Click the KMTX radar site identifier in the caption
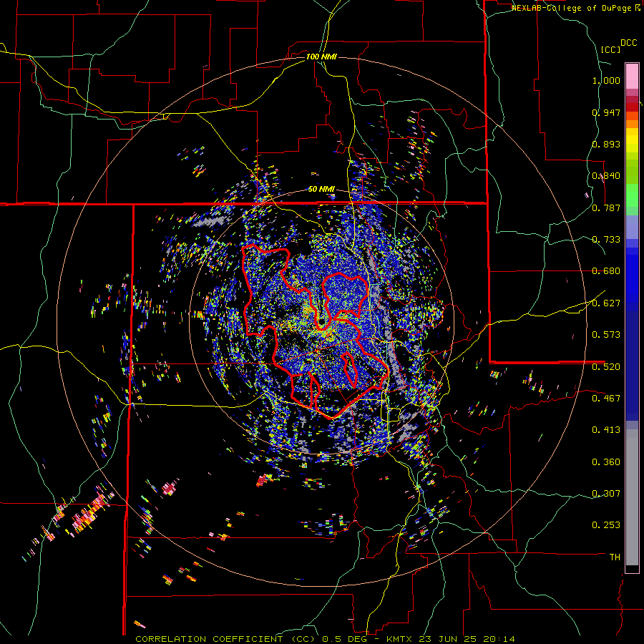The image size is (644, 644). (x=401, y=639)
